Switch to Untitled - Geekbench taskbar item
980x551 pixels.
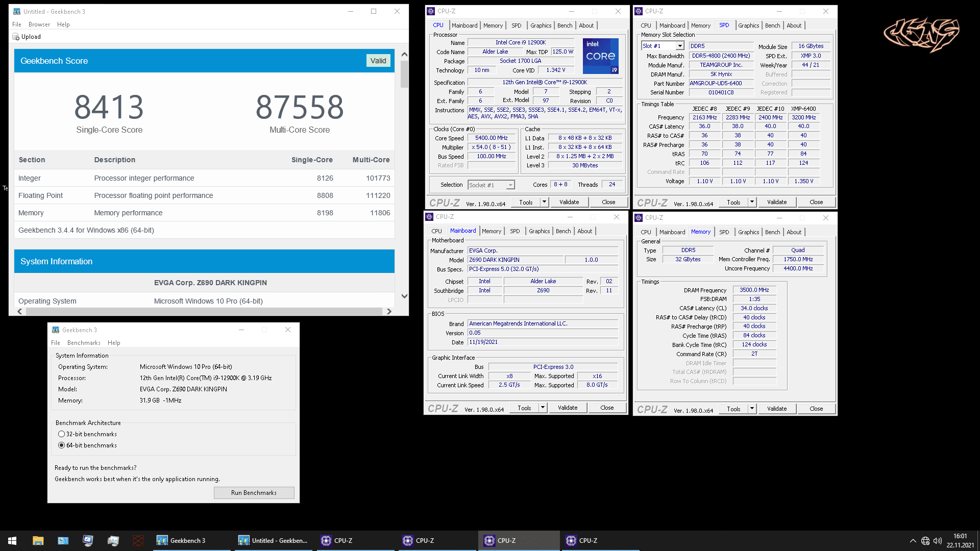[x=274, y=541]
